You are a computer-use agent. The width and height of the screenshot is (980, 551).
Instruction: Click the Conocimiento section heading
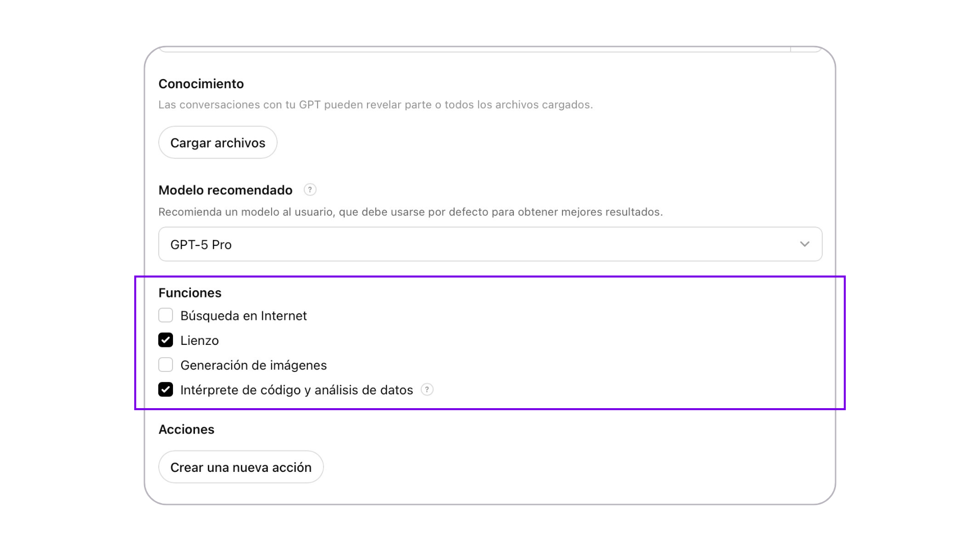pyautogui.click(x=201, y=84)
